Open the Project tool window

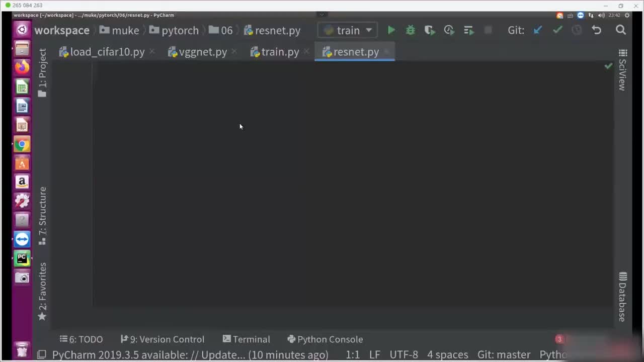pyautogui.click(x=42, y=73)
